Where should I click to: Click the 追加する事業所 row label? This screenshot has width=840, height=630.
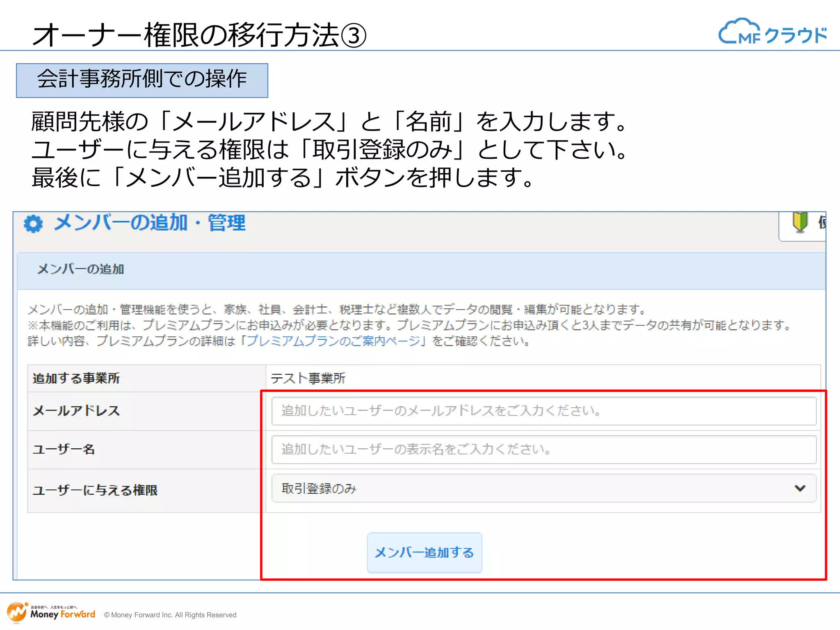pos(76,378)
